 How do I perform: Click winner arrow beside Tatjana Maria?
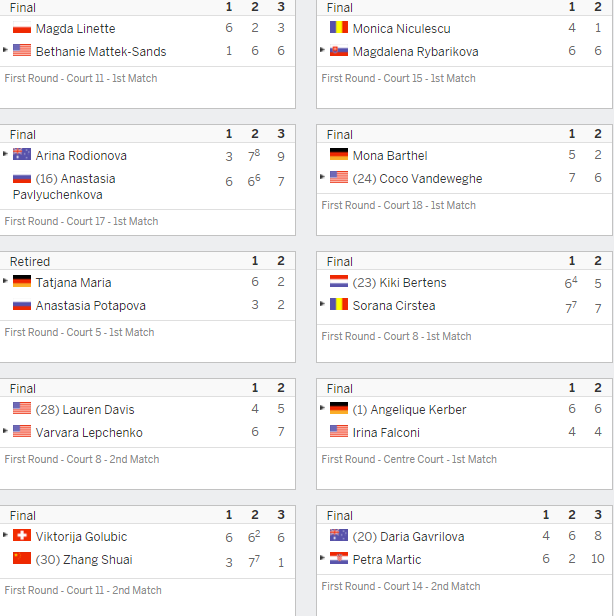point(5,281)
